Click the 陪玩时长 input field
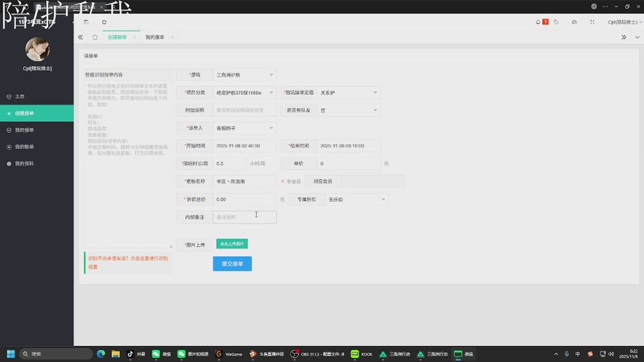This screenshot has height=362, width=644. (x=229, y=163)
